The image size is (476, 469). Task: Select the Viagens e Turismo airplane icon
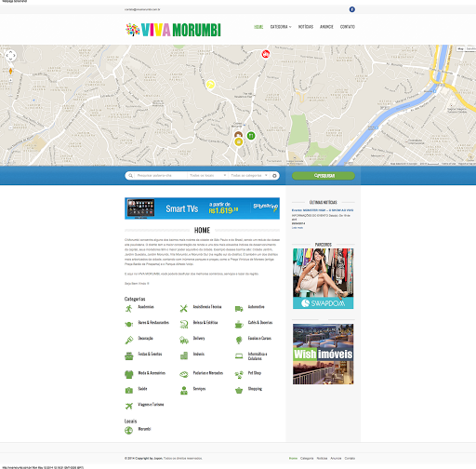129,406
